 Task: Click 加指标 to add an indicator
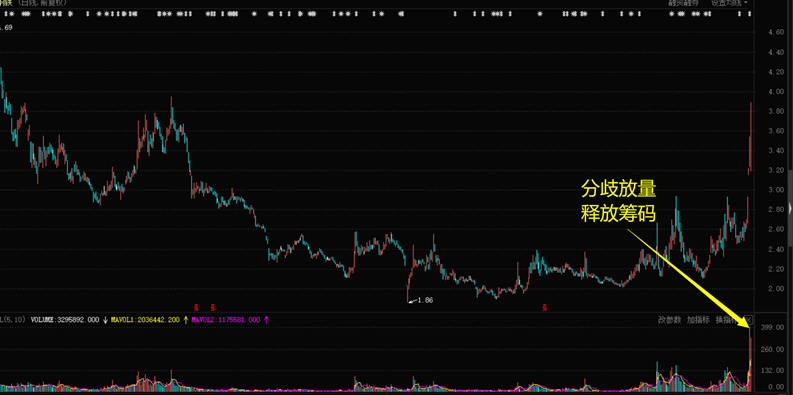pyautogui.click(x=698, y=320)
